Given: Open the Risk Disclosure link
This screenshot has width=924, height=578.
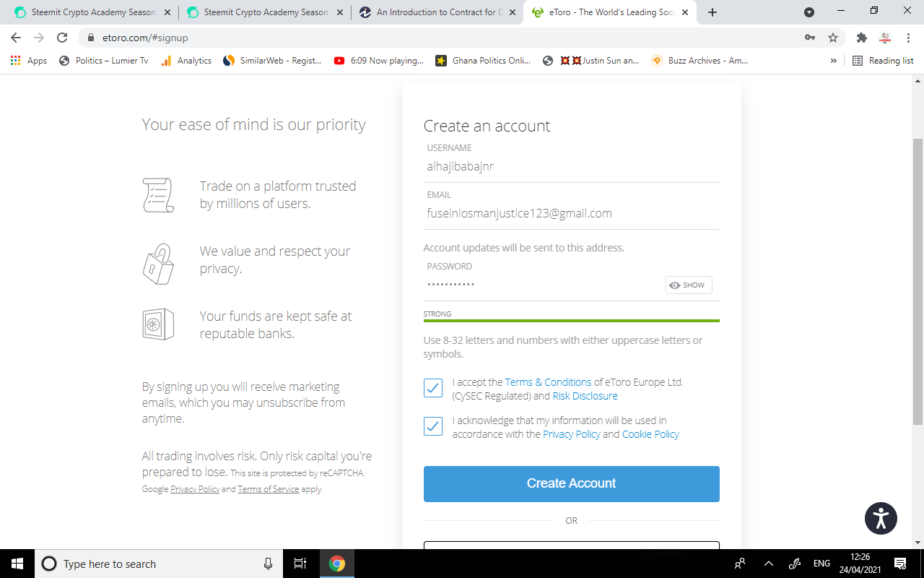Looking at the screenshot, I should (585, 396).
